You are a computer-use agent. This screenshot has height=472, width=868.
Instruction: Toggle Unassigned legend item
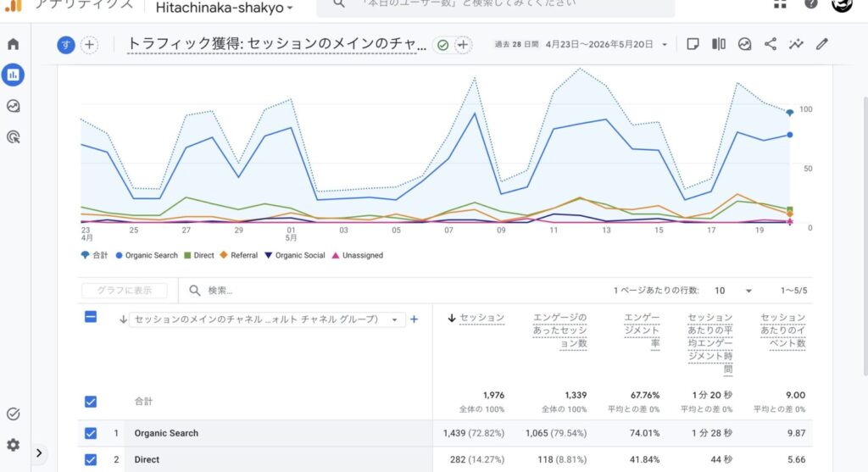(x=357, y=255)
